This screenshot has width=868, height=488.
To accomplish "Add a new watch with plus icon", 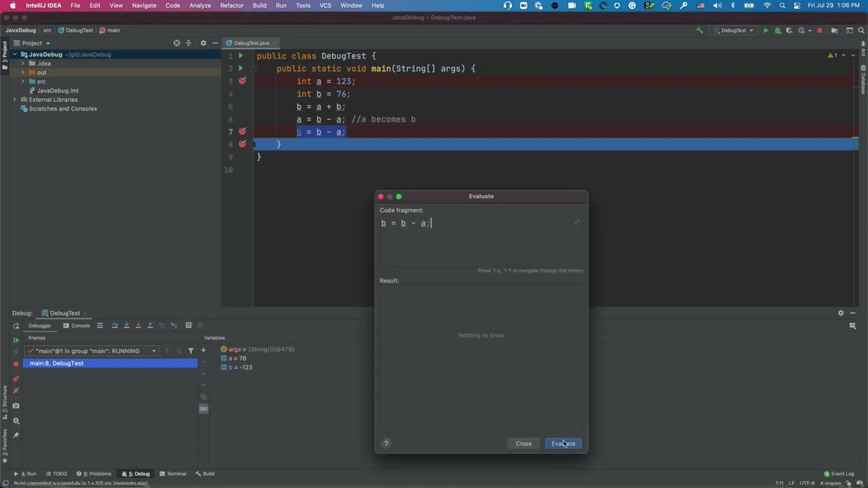I will click(x=203, y=350).
